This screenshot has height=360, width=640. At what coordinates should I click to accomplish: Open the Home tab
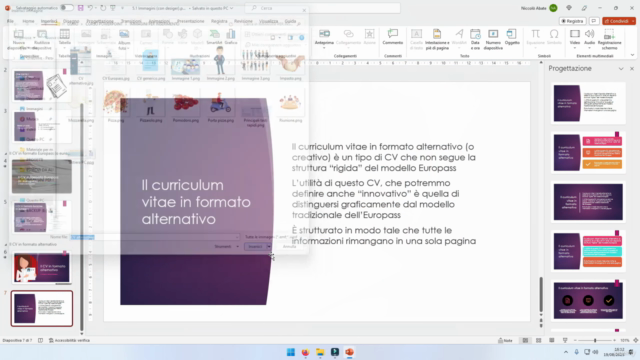[x=28, y=21]
